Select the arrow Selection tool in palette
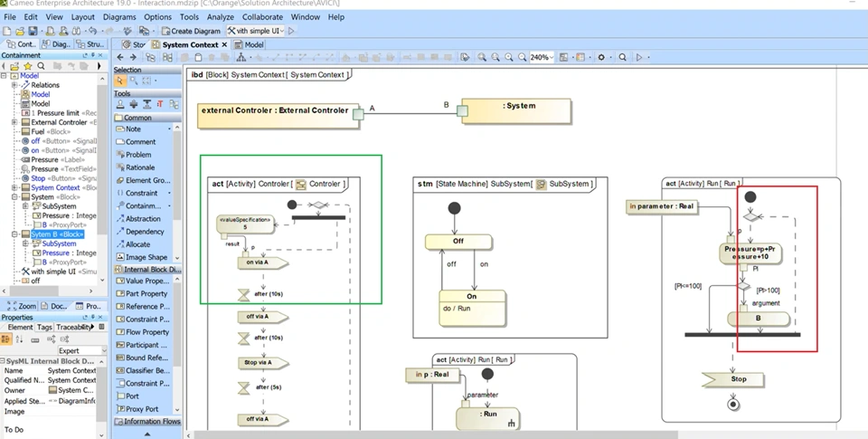Image resolution: width=868 pixels, height=439 pixels. pos(119,81)
